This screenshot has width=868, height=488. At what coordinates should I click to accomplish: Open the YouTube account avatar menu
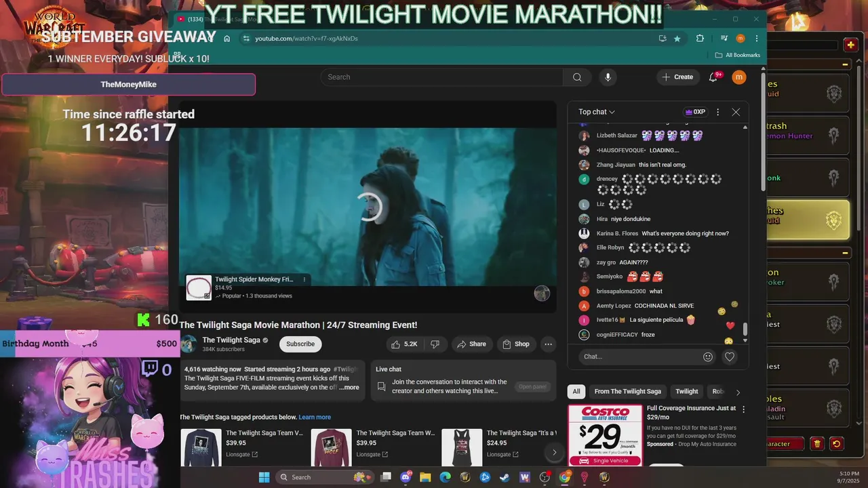tap(739, 77)
